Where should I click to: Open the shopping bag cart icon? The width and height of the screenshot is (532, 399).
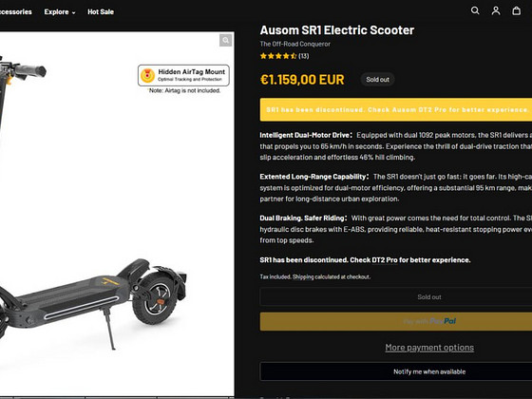pos(517,10)
